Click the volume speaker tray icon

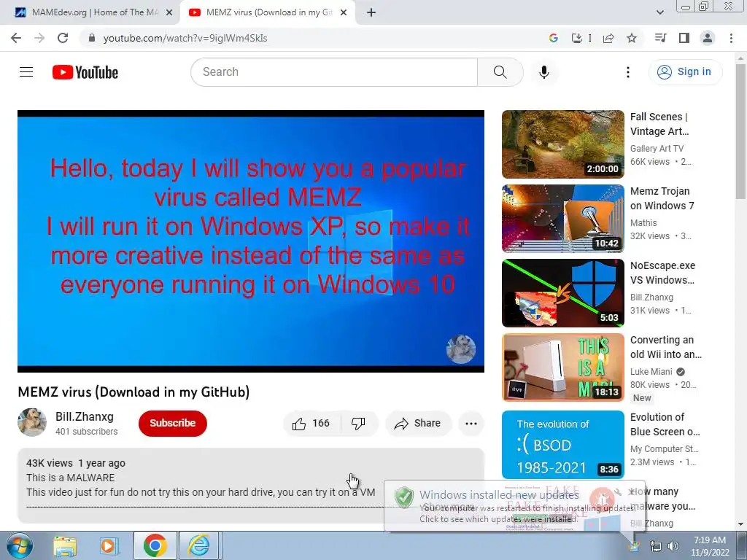pyautogui.click(x=673, y=546)
